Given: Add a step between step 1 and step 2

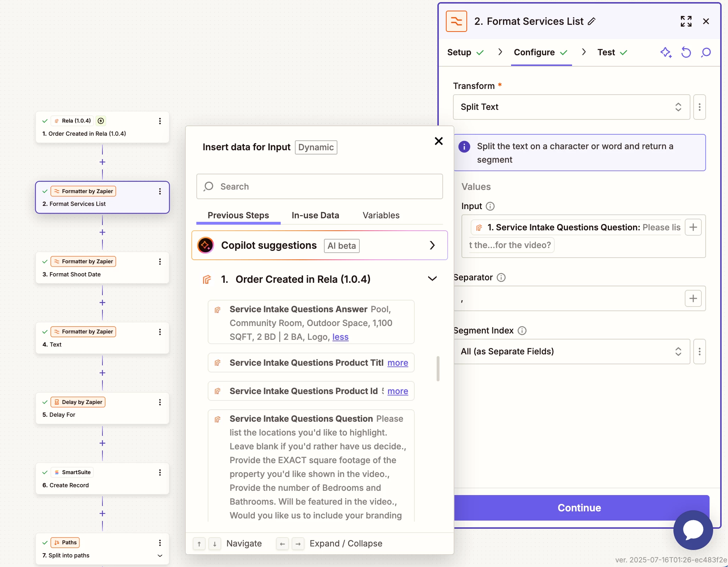Looking at the screenshot, I should 102,162.
